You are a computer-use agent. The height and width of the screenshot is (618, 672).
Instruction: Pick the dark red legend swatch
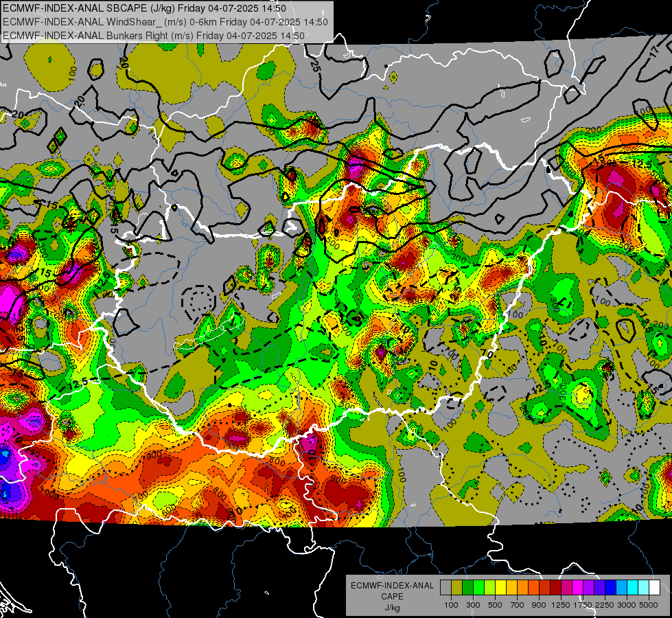pos(555,588)
